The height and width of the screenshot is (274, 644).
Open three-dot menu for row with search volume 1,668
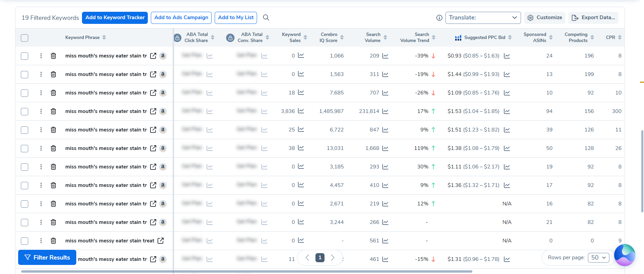41,148
